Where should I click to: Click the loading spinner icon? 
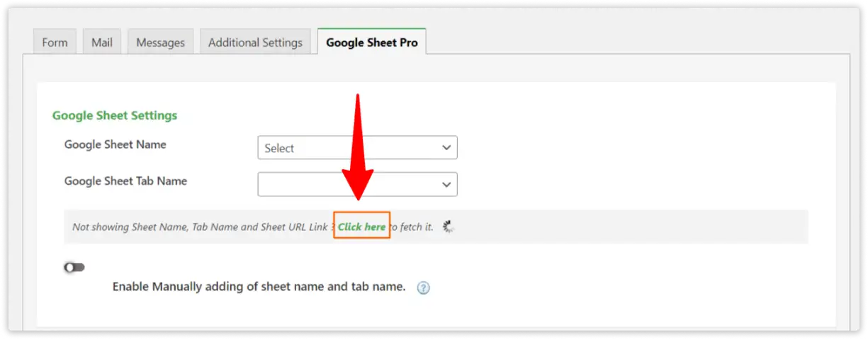click(449, 227)
